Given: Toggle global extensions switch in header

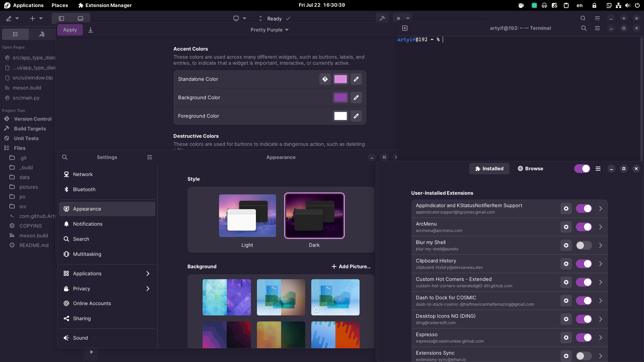Looking at the screenshot, I should pyautogui.click(x=582, y=169).
